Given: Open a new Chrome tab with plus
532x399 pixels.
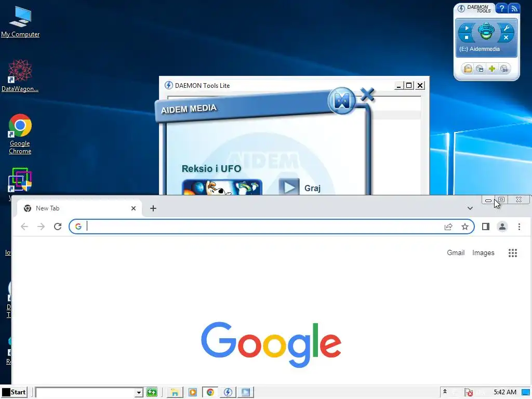Looking at the screenshot, I should pyautogui.click(x=153, y=208).
